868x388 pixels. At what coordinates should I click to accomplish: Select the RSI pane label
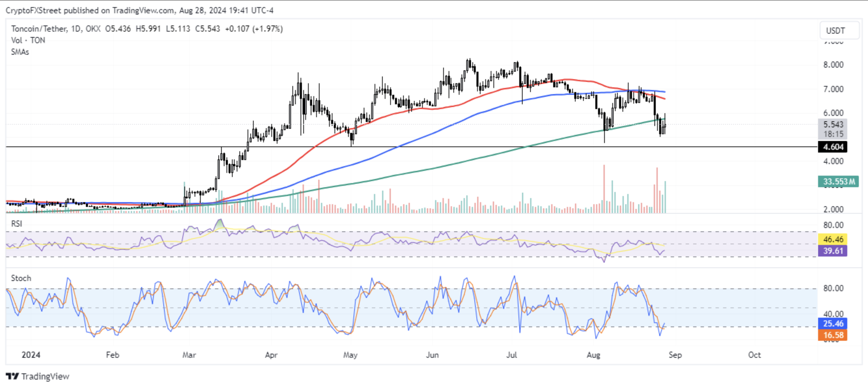click(17, 224)
